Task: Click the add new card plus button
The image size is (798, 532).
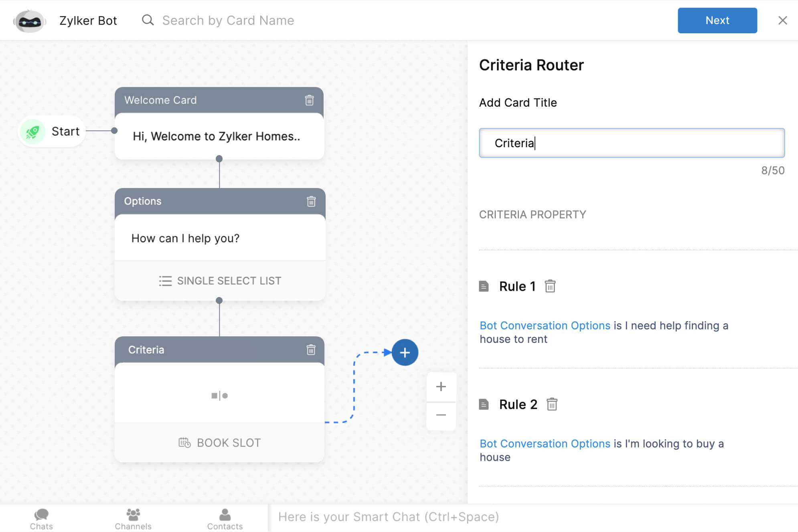Action: [x=405, y=353]
